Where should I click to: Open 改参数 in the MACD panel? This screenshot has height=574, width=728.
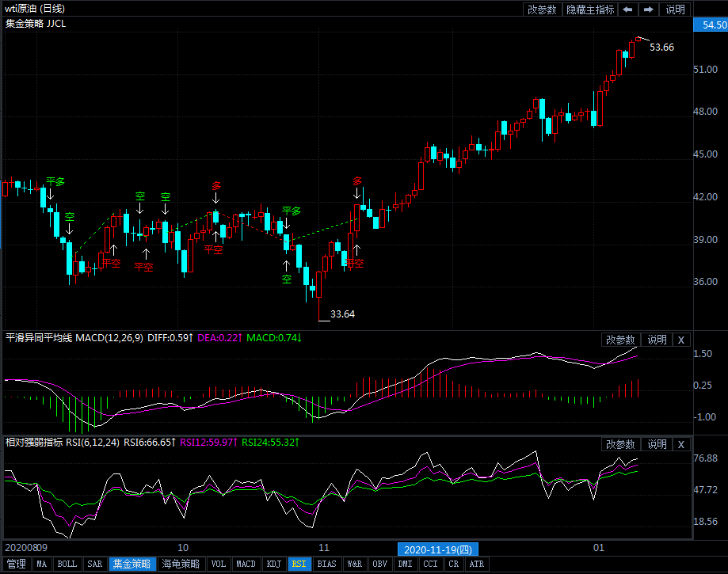pos(620,340)
